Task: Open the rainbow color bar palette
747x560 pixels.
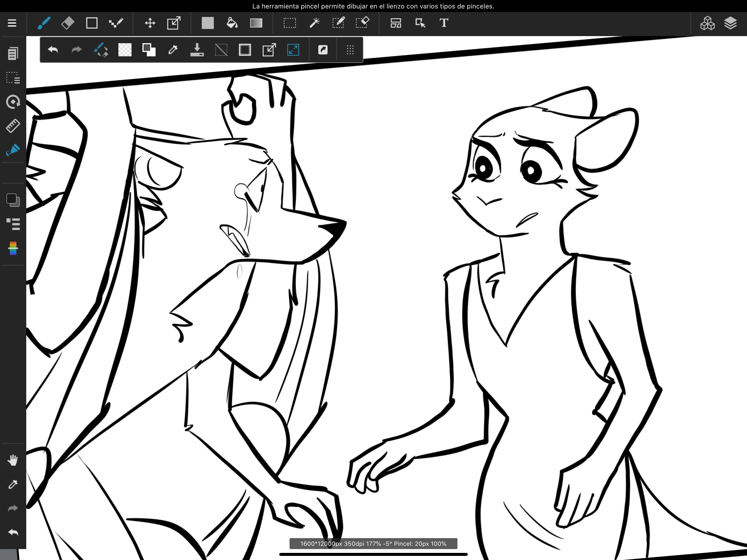Action: click(x=13, y=248)
